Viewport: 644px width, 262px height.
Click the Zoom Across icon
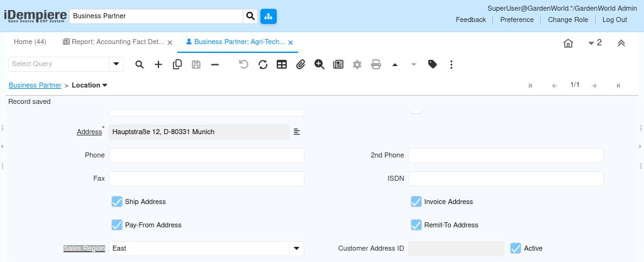point(319,64)
